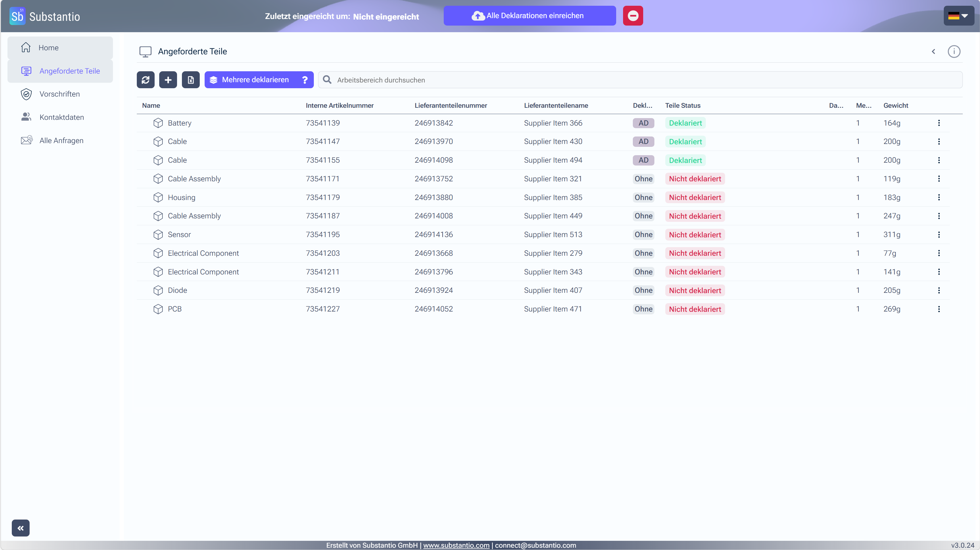Click the back chevron near the info icon
Image resolution: width=980 pixels, height=550 pixels.
click(933, 51)
